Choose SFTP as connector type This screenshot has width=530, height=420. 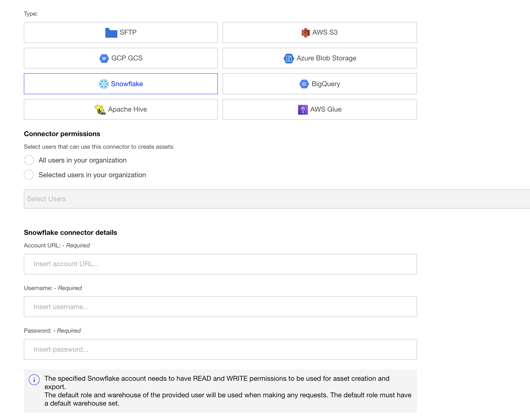click(121, 32)
